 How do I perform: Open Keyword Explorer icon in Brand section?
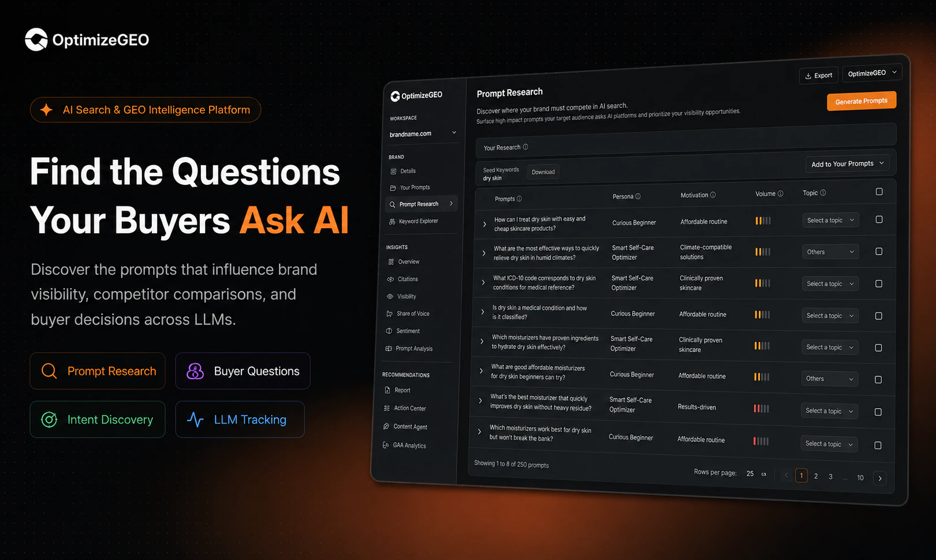(392, 221)
